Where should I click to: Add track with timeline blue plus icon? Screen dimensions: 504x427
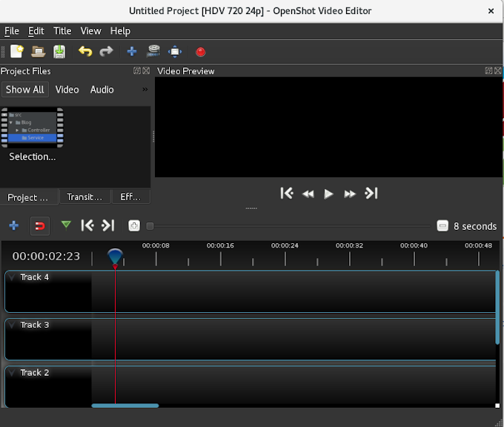14,225
